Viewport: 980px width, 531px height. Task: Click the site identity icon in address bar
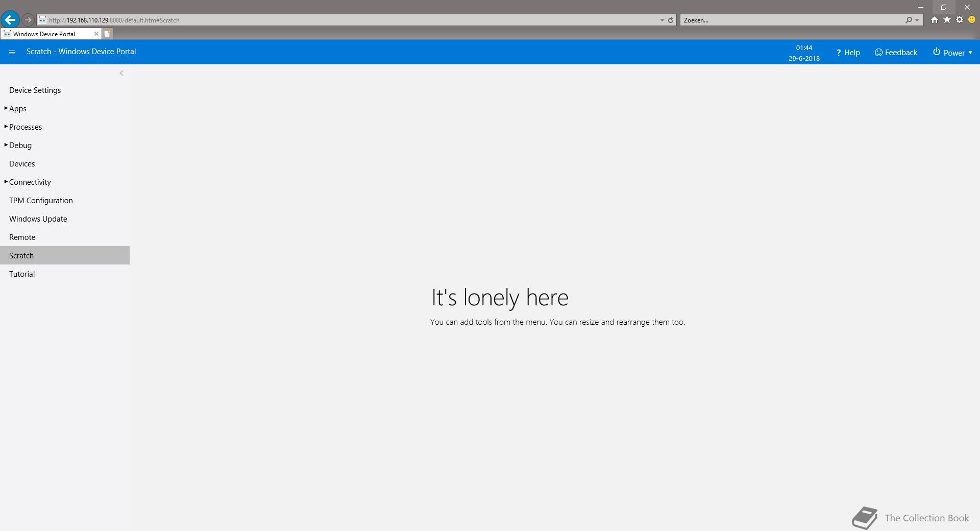click(x=42, y=20)
